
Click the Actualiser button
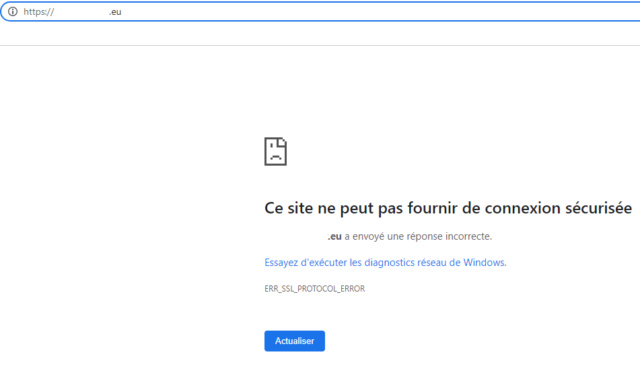(x=294, y=341)
